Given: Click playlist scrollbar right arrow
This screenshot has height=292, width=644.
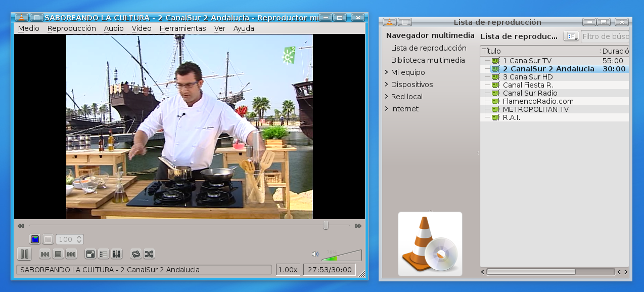Looking at the screenshot, I should coord(626,272).
